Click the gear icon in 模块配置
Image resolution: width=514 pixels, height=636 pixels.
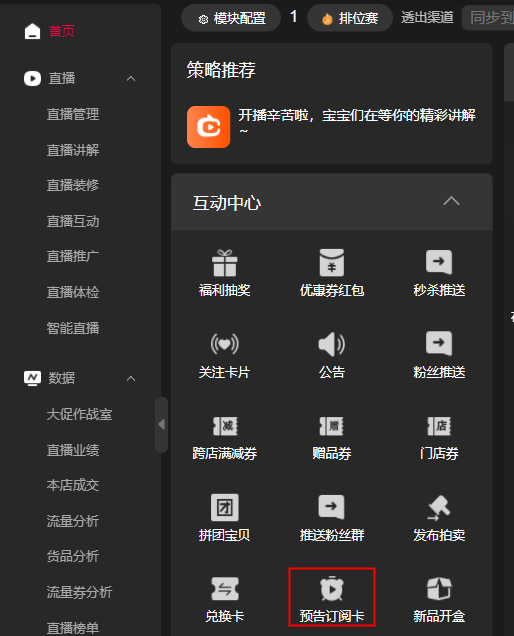click(203, 19)
